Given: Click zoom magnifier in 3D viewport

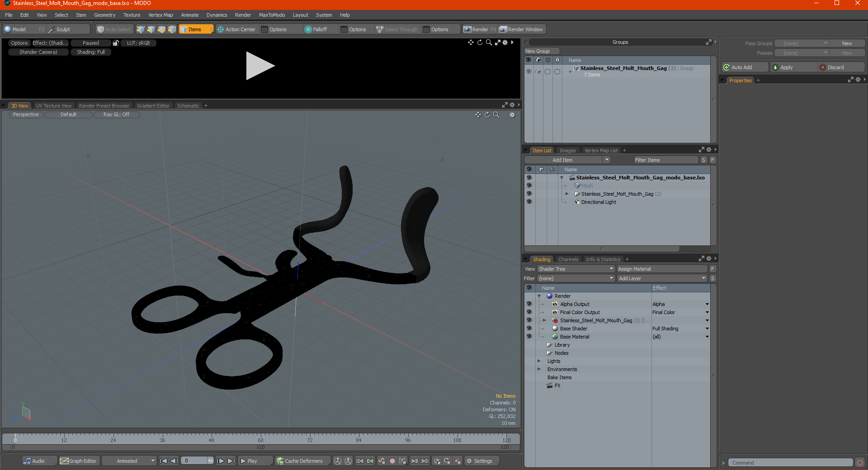Looking at the screenshot, I should pyautogui.click(x=496, y=115).
